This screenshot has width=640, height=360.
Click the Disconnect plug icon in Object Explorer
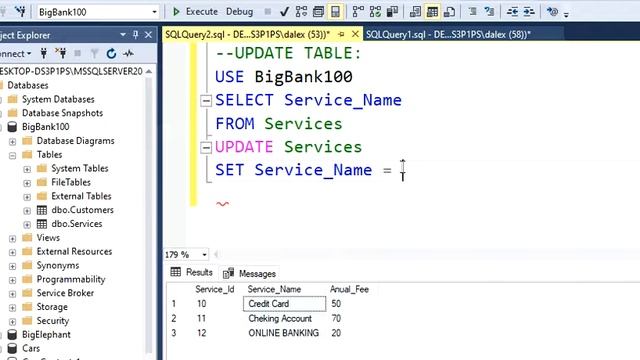pos(60,53)
